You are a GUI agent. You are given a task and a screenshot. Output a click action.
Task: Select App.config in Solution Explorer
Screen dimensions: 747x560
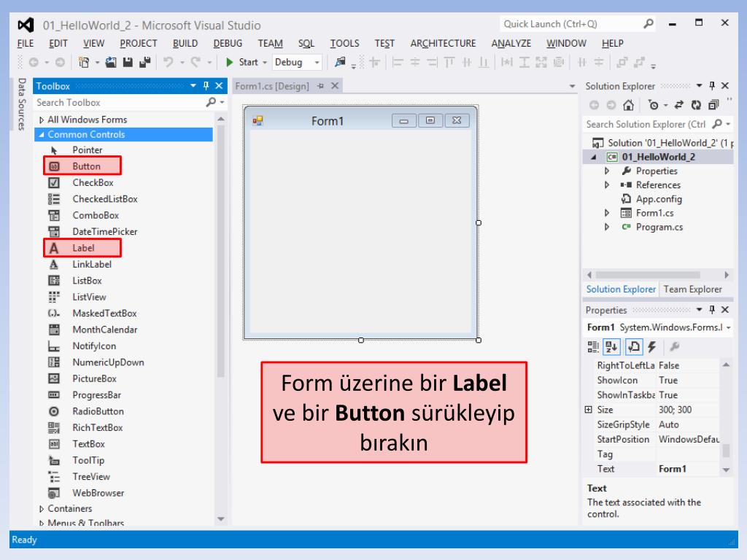659,199
